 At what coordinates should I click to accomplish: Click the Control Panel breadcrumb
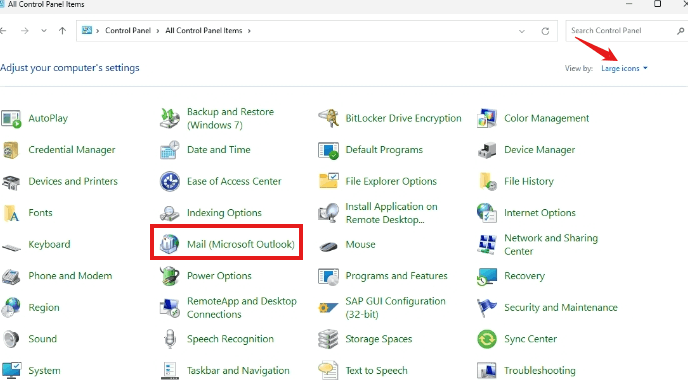128,31
